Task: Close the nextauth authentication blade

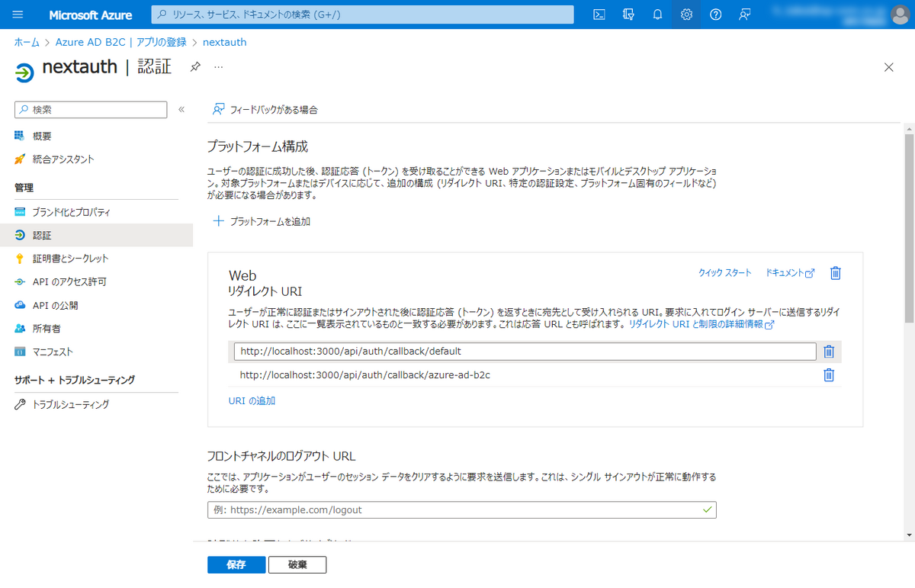Action: pos(888,67)
